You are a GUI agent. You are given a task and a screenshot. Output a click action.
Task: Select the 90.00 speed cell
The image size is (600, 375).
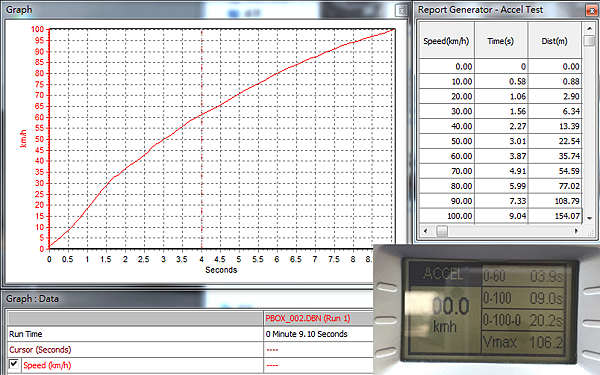point(447,201)
